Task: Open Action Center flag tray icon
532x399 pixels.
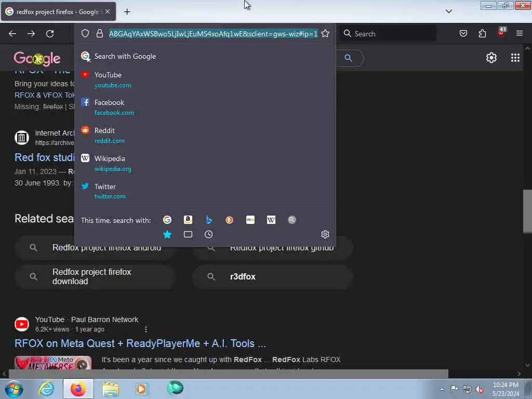Action: [x=454, y=389]
